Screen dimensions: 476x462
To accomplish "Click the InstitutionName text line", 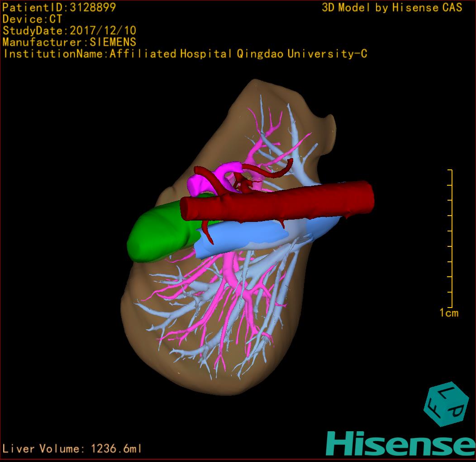I will click(185, 54).
